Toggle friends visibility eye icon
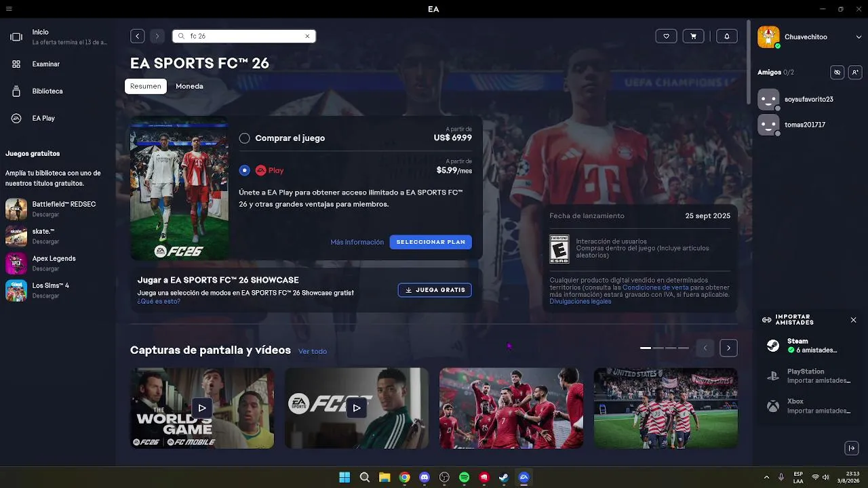868x488 pixels. point(837,72)
